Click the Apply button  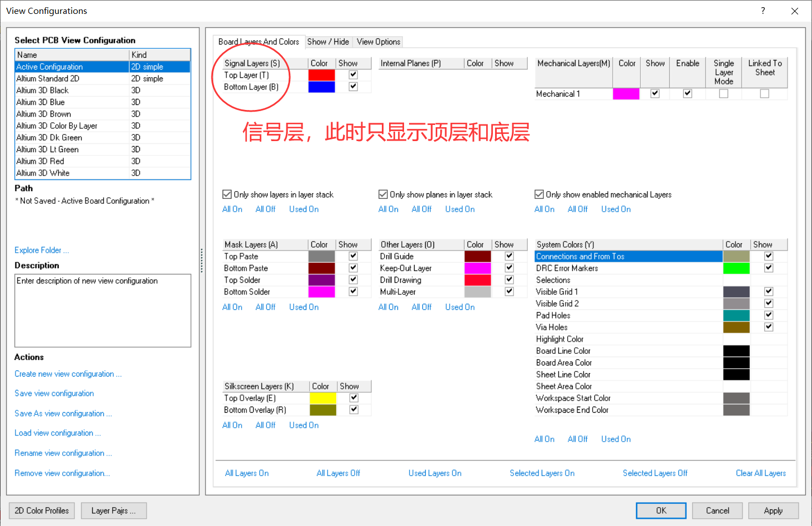pos(773,510)
